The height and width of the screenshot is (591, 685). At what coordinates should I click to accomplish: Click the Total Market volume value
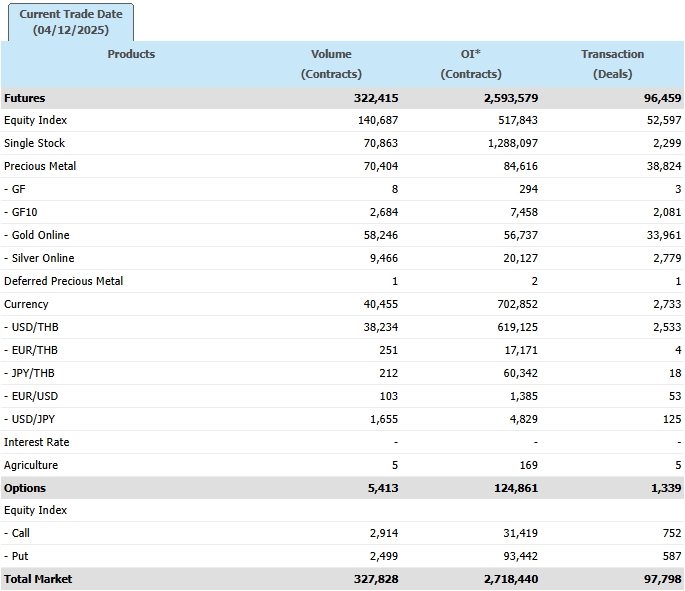coord(377,580)
